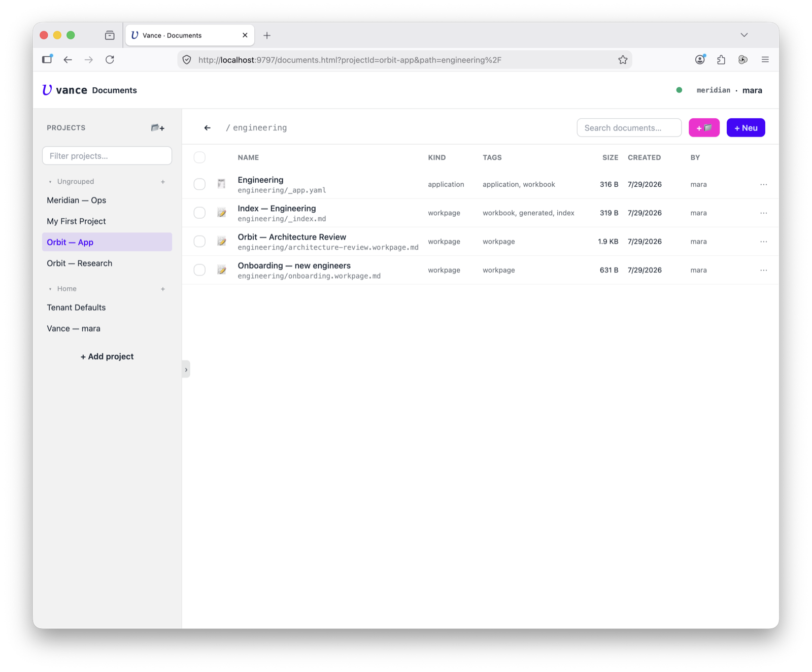Collapse the sidebar with the chevron handle

186,369
